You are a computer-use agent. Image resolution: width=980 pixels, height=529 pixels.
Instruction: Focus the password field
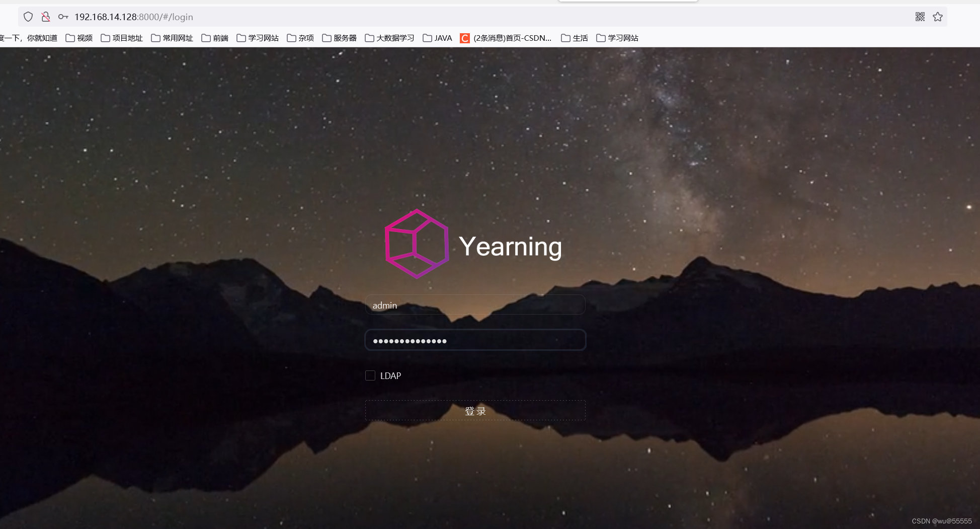(x=475, y=340)
